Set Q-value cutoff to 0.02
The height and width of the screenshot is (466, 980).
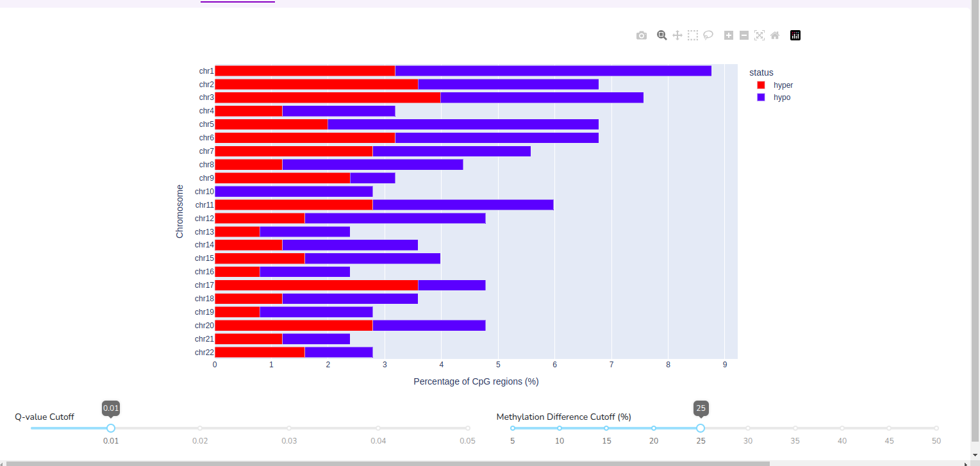coord(200,428)
